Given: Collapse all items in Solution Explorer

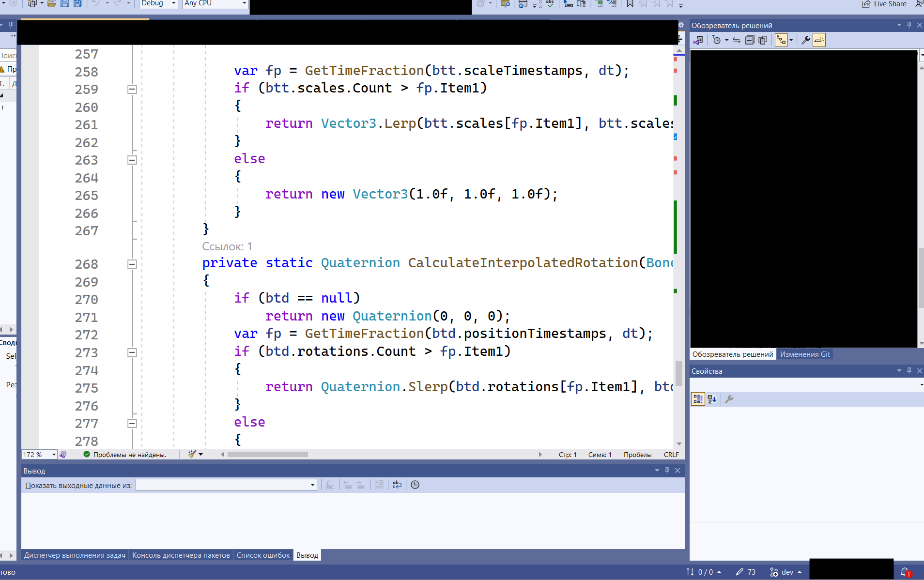Looking at the screenshot, I should (x=750, y=40).
